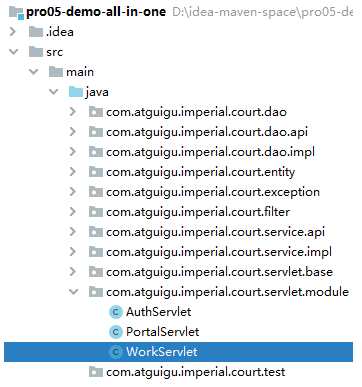Screen dimensions: 362x387
Task: Select com.atguigu.imperial.court.exception package name
Action: [x=213, y=192]
